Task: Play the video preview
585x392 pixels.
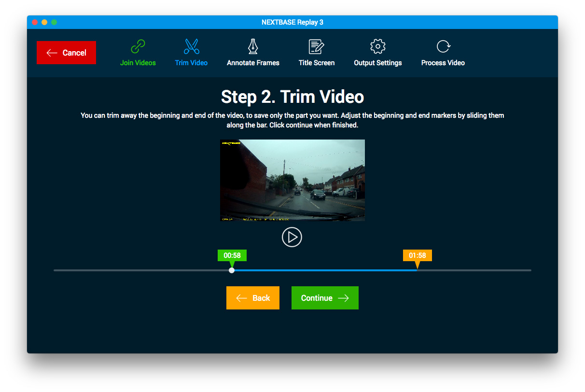Action: 292,237
